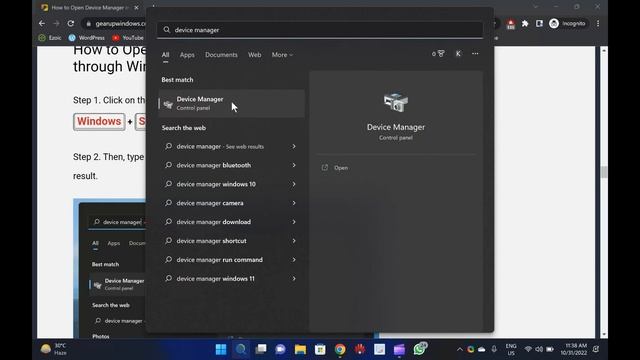
Task: Open Chrome extensions puzzle icon
Action: (x=525, y=24)
